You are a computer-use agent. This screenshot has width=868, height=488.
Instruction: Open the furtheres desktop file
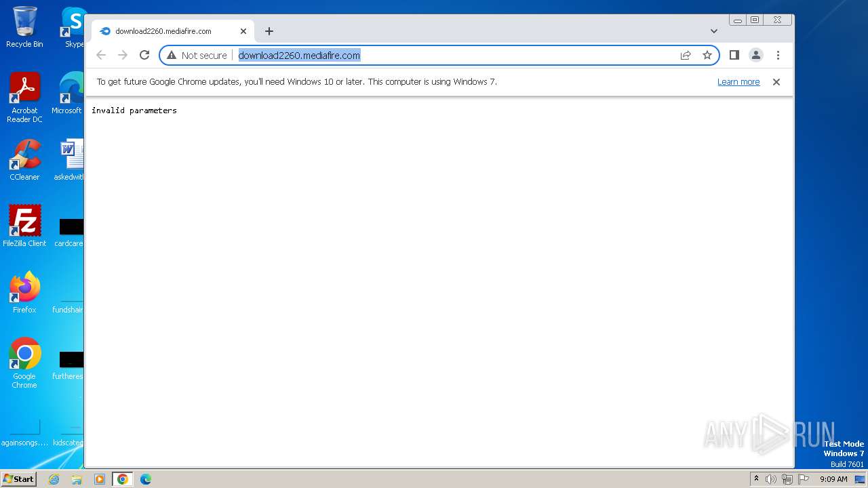[x=69, y=365]
